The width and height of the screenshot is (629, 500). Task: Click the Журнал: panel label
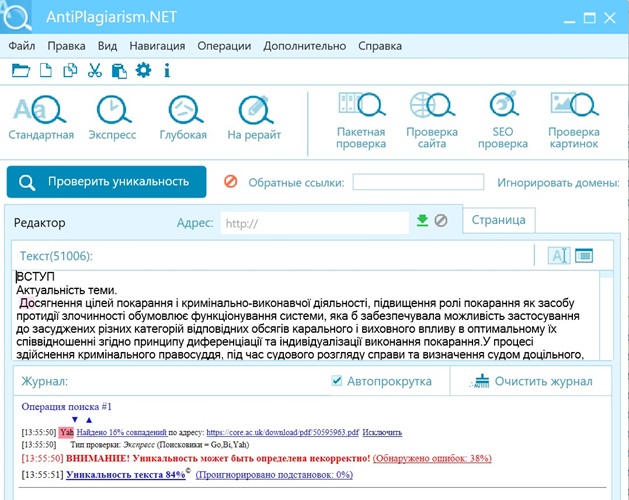pos(45,381)
